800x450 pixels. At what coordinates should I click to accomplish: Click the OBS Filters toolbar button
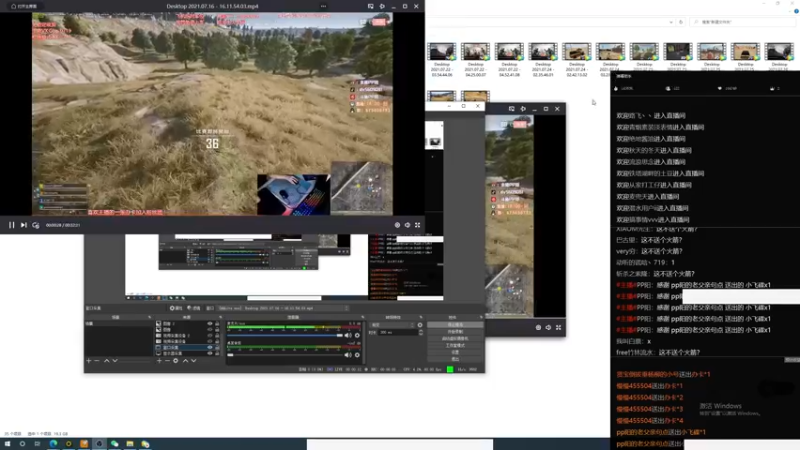[x=194, y=308]
